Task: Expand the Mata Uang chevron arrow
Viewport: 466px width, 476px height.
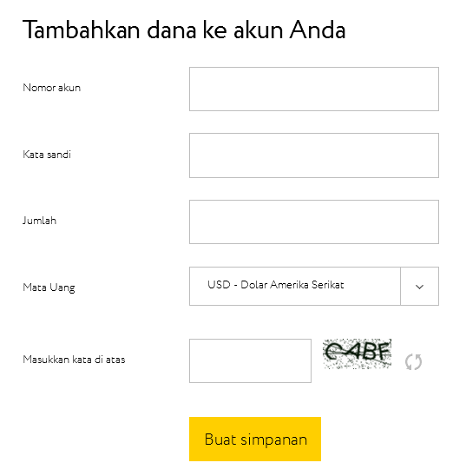Action: tap(419, 287)
